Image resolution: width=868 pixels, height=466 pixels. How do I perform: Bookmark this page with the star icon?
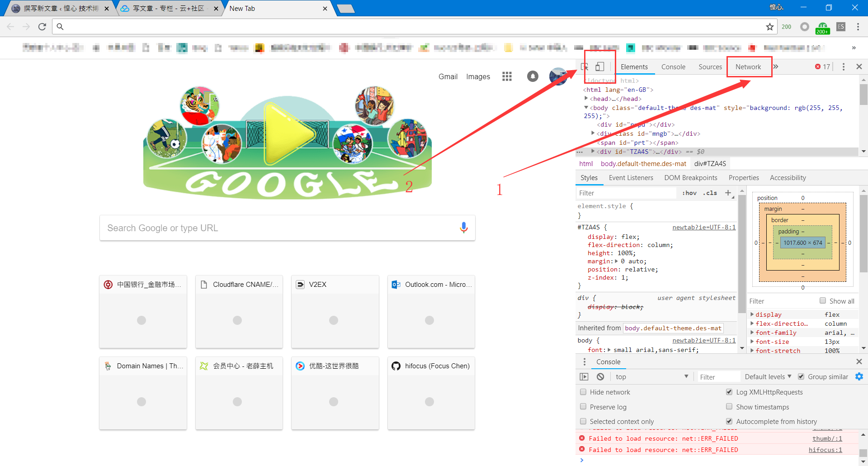tap(770, 27)
